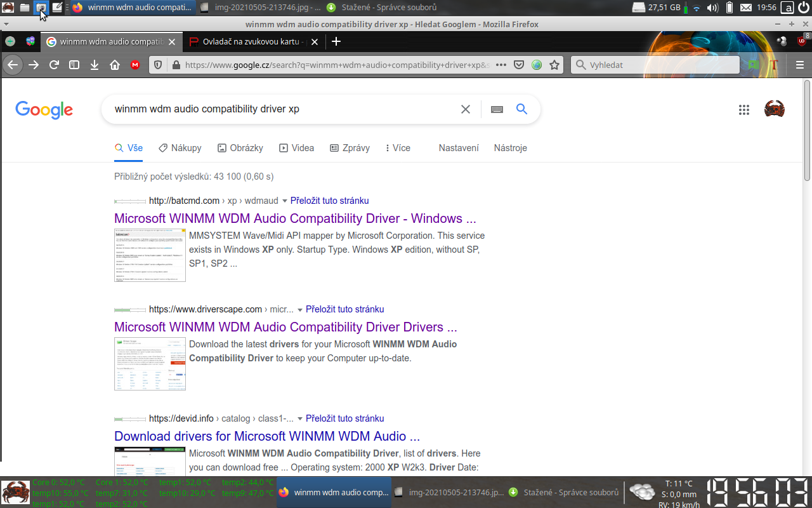
Task: Switch to Zprávy results
Action: pyautogui.click(x=350, y=148)
